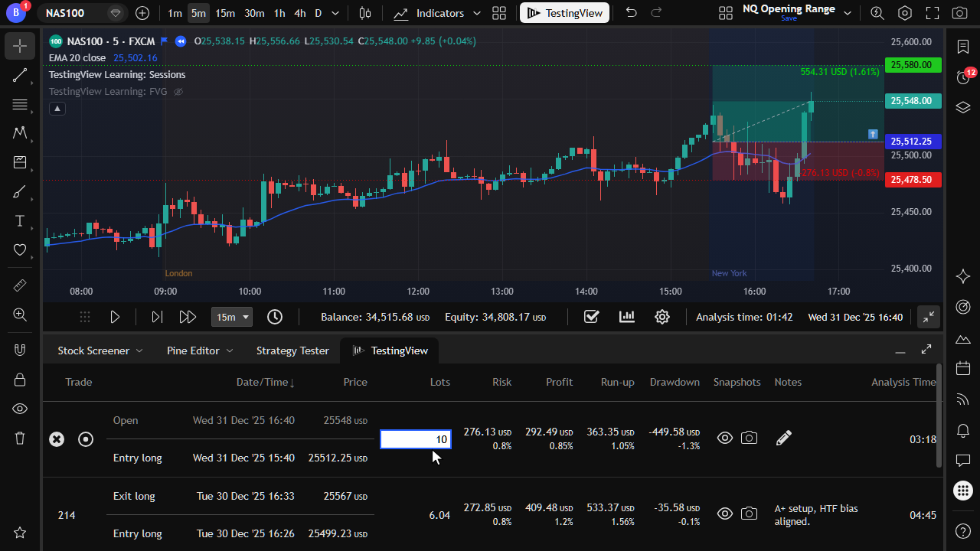Expand the Indicators favorites chevron
980x551 pixels.
click(477, 13)
